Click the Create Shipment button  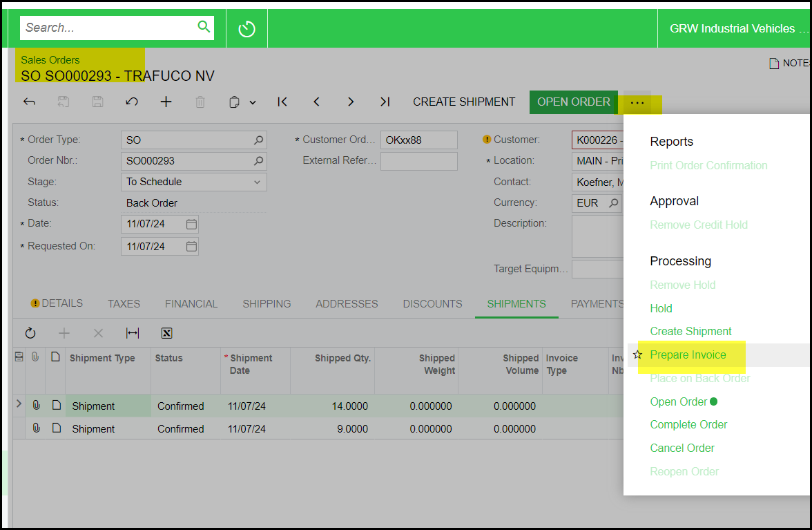pyautogui.click(x=463, y=102)
